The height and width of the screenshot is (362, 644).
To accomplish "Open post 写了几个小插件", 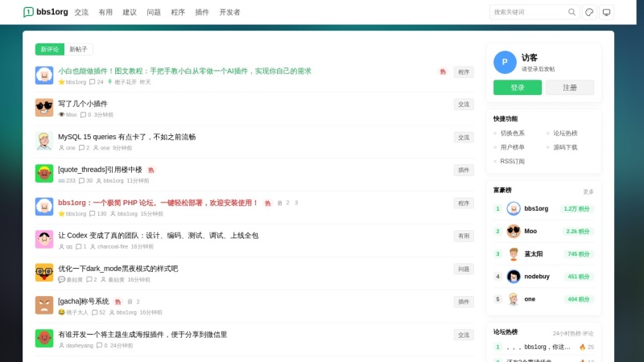I will [x=83, y=104].
